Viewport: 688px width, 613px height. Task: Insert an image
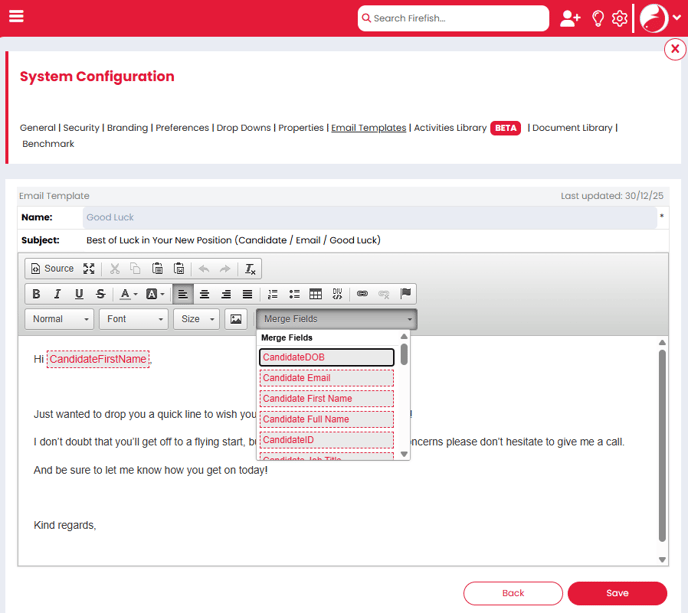[x=236, y=319]
